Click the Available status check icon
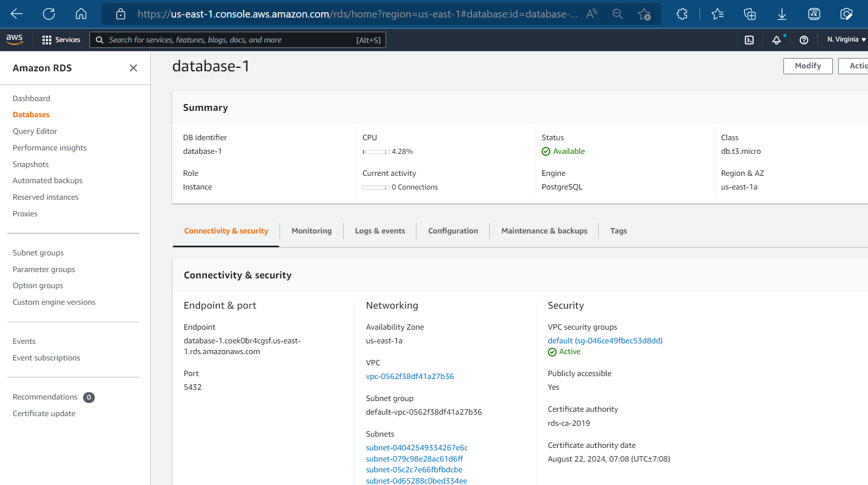Viewport: 868px width, 485px height. click(x=546, y=151)
